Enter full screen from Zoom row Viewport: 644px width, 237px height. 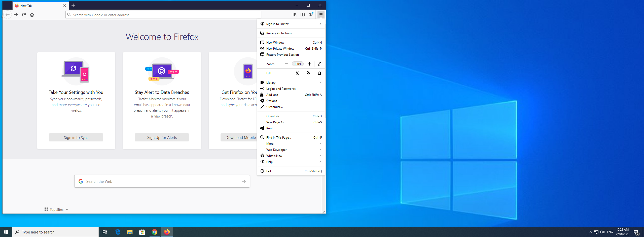pyautogui.click(x=319, y=64)
